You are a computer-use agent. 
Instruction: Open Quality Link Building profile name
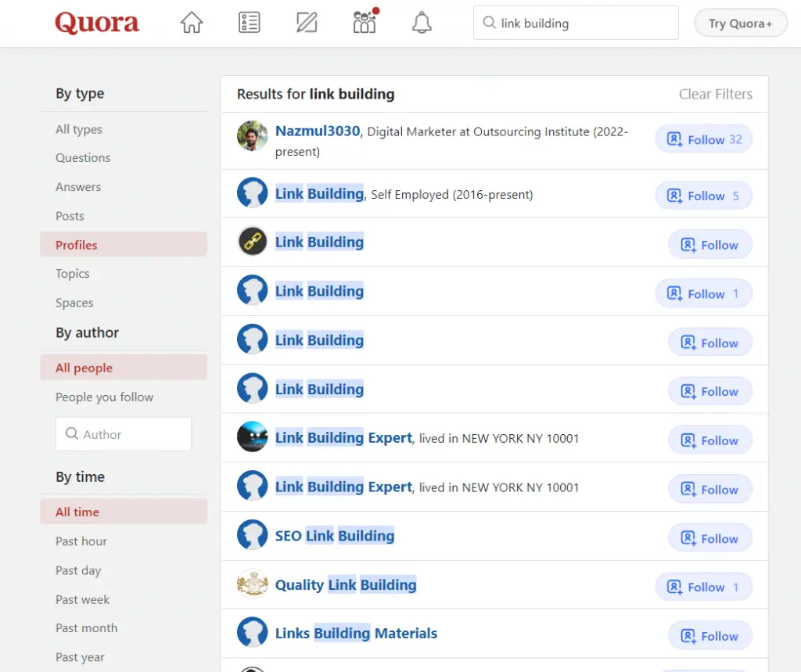346,584
